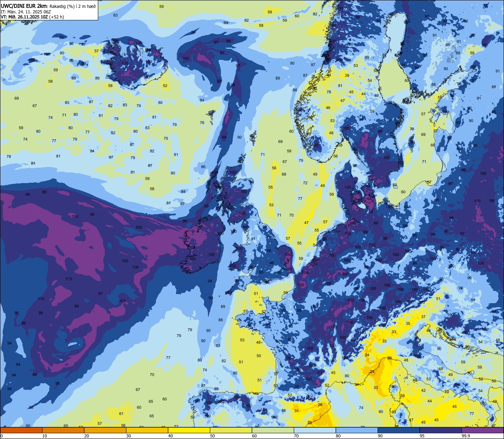Click the title text 'UWC/DINI EUR 2km'
This screenshot has width=504, height=439.
[x=24, y=6]
